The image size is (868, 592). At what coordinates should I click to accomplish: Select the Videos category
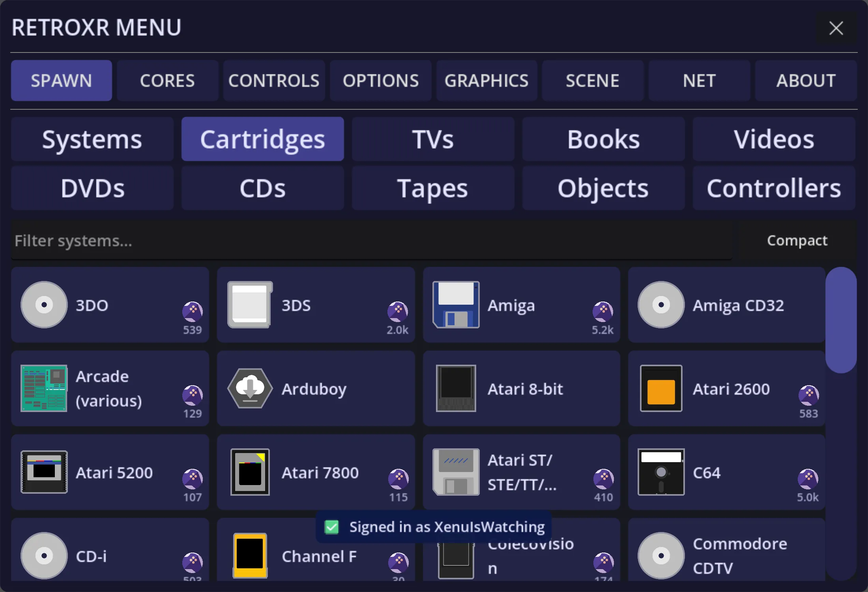[x=774, y=139]
